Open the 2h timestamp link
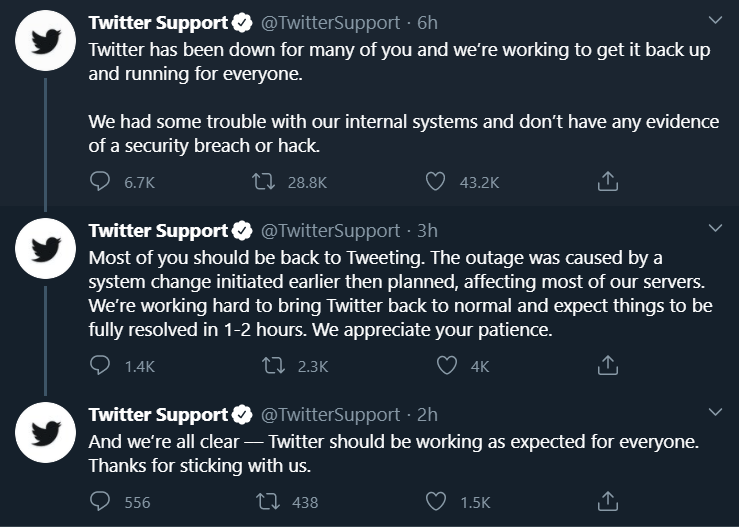 427,414
